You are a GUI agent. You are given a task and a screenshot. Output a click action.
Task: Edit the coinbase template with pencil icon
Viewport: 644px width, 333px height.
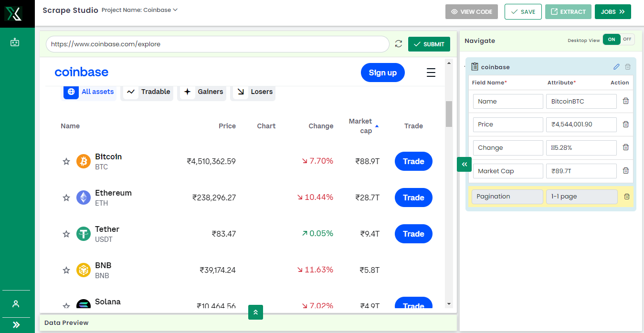(x=616, y=67)
